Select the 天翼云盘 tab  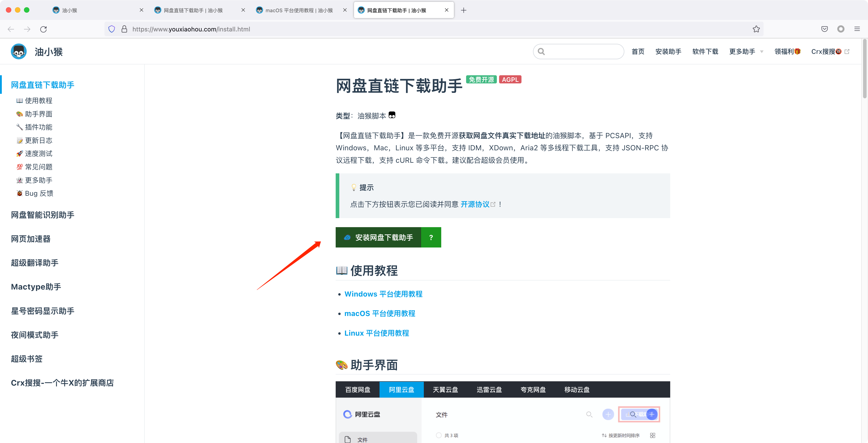[445, 390]
